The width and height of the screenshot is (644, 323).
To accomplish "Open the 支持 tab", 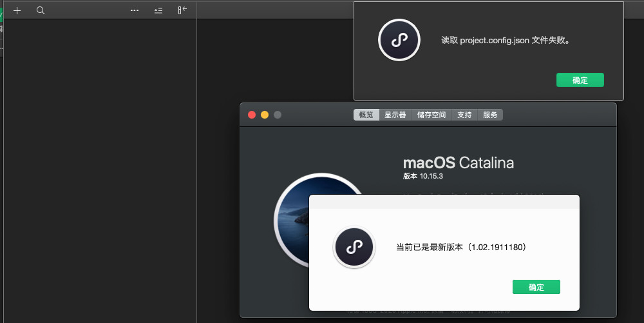I will pyautogui.click(x=464, y=115).
